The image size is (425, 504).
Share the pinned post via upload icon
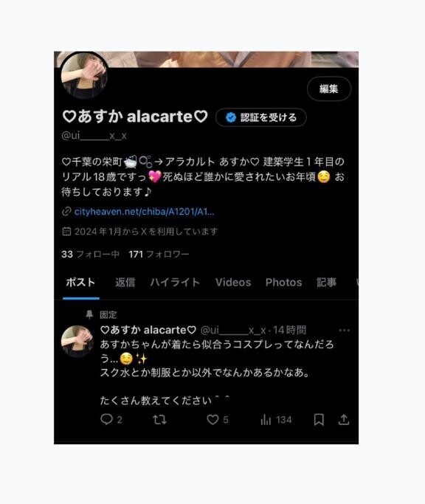[x=344, y=419]
